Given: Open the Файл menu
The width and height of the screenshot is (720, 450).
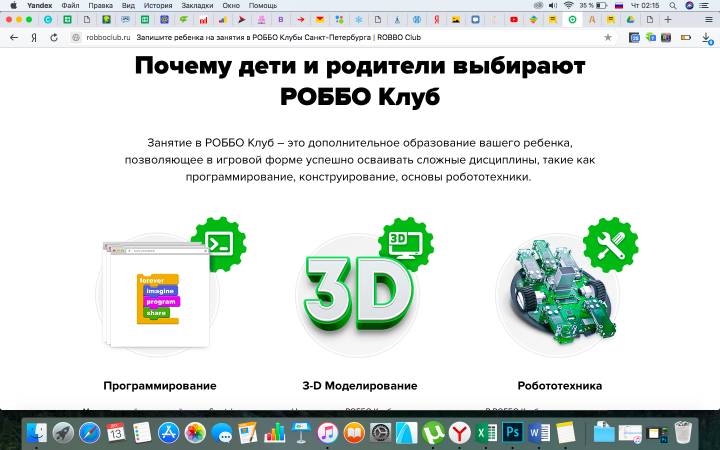Looking at the screenshot, I should point(70,6).
